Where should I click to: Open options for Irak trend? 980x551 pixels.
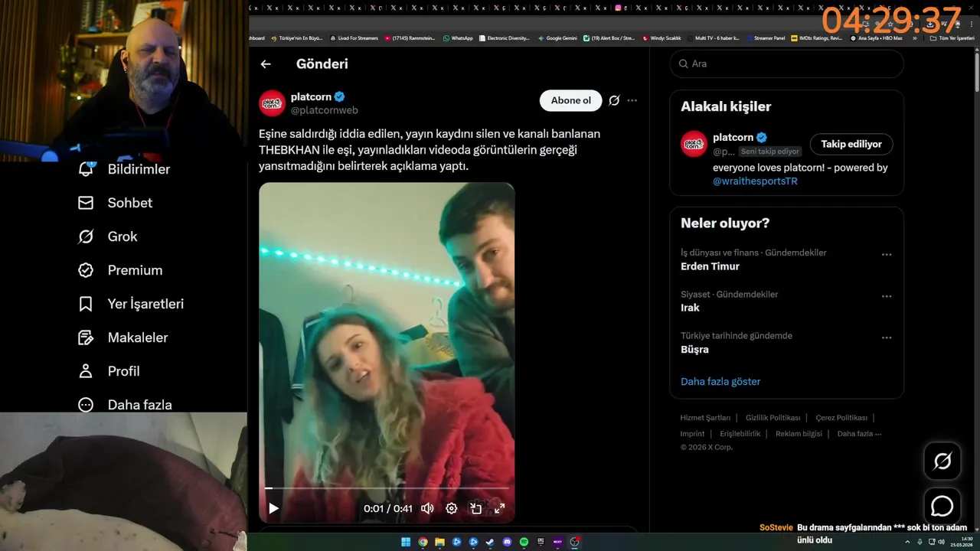887,296
